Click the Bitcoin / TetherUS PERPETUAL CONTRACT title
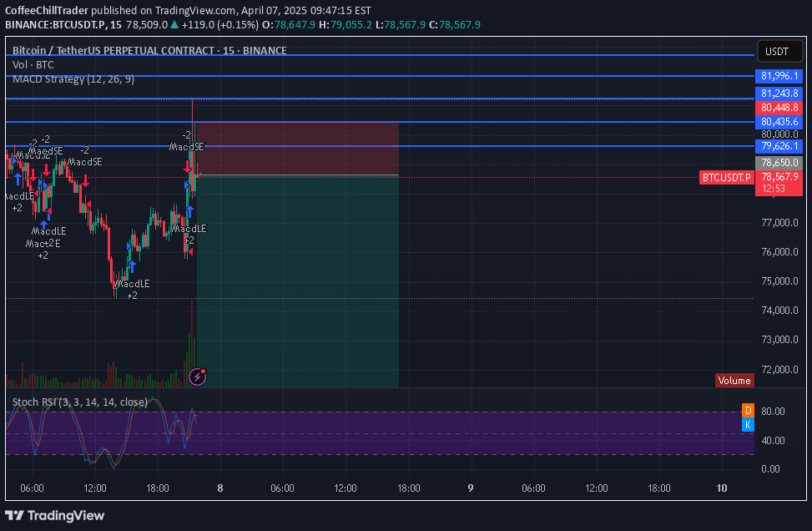The width and height of the screenshot is (812, 531). click(149, 50)
